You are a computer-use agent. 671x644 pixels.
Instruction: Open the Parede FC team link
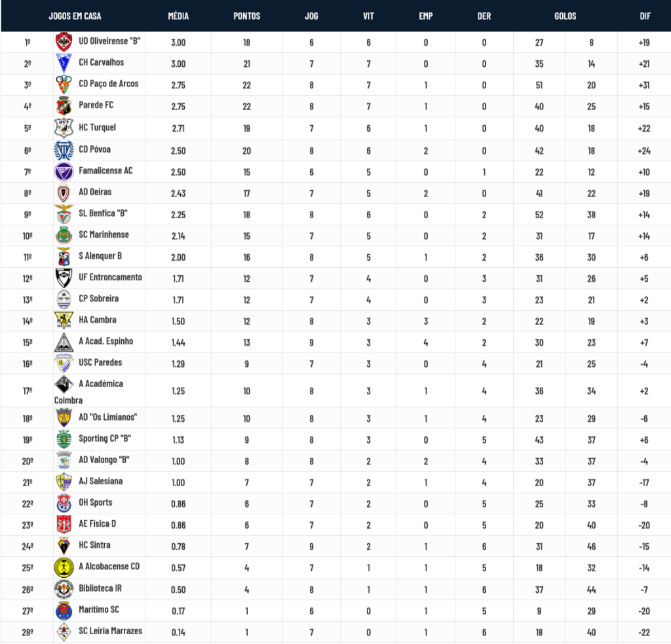point(96,105)
